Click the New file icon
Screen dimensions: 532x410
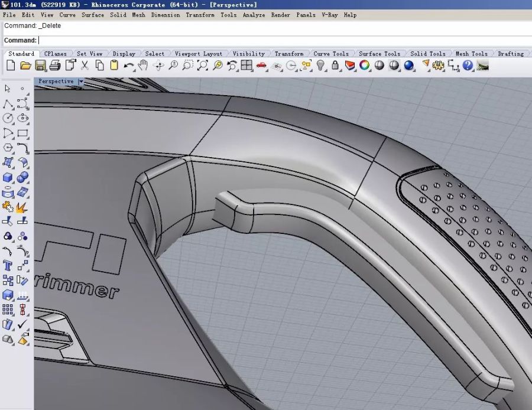click(x=10, y=66)
